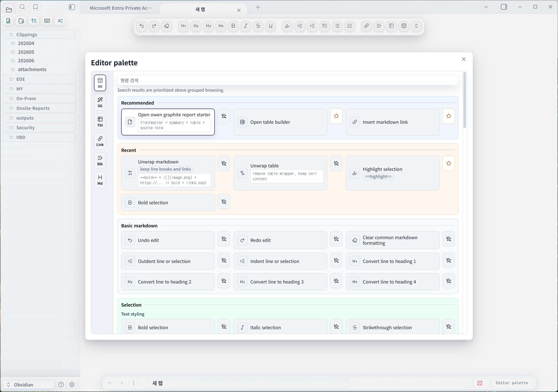
Task: Select the Blk category in the palette
Action: coord(100,161)
